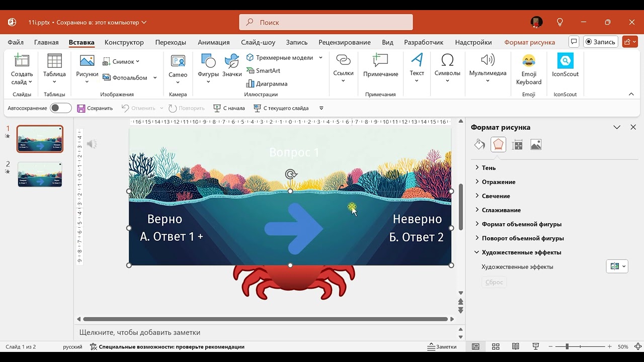
Task: Create a new slide icon
Action: click(22, 61)
